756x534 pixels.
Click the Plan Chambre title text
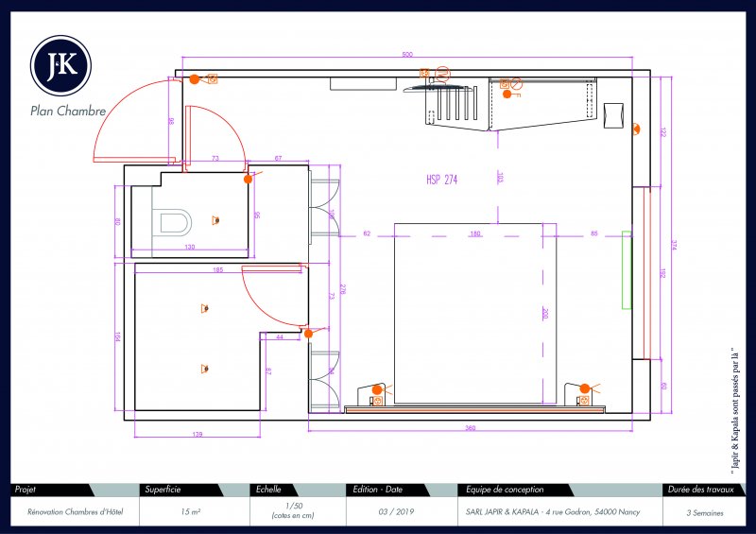68,111
